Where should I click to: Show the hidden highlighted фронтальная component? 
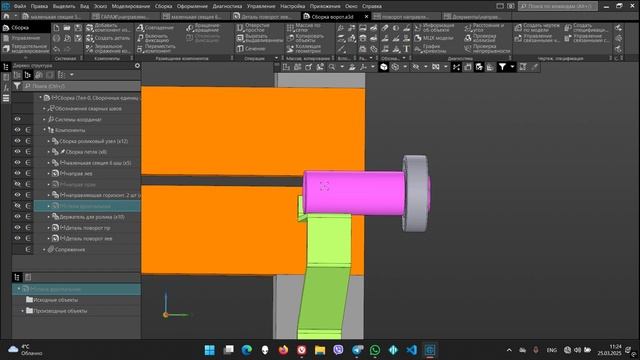18,206
